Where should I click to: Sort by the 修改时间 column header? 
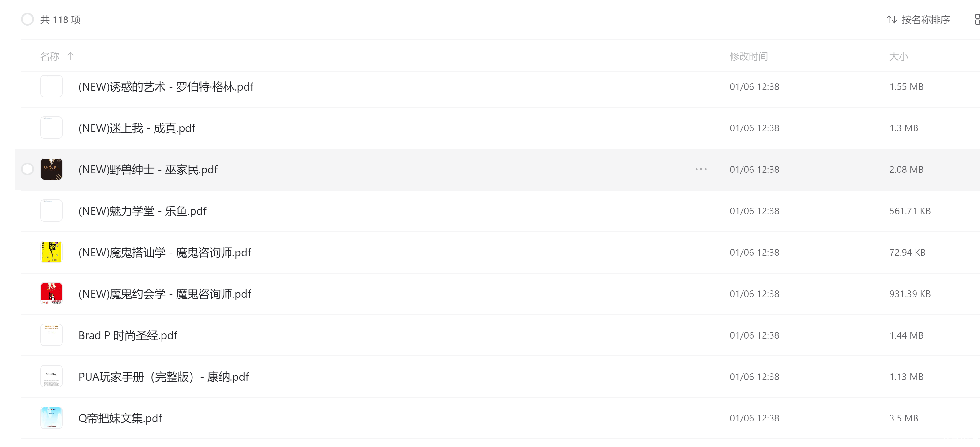point(748,56)
